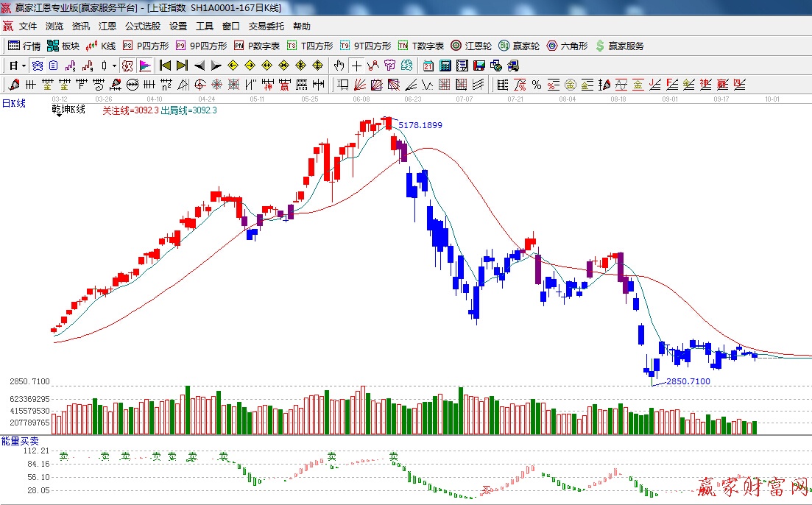Open the calculator icon in toolbar
Viewport: 812px width, 505px height.
point(445,66)
